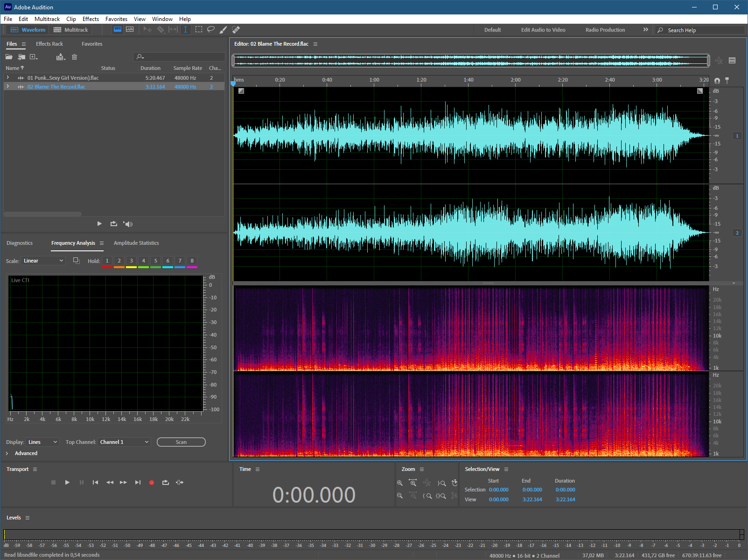Click the Scan button

(181, 442)
